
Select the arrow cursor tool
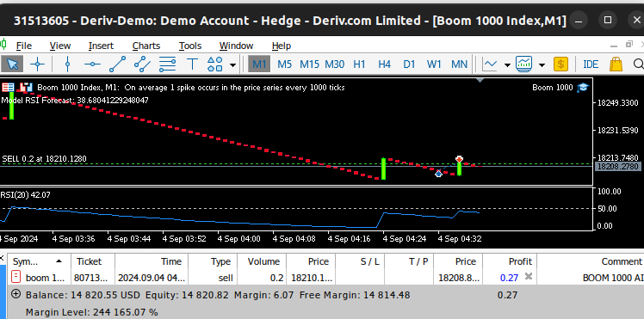tap(12, 64)
